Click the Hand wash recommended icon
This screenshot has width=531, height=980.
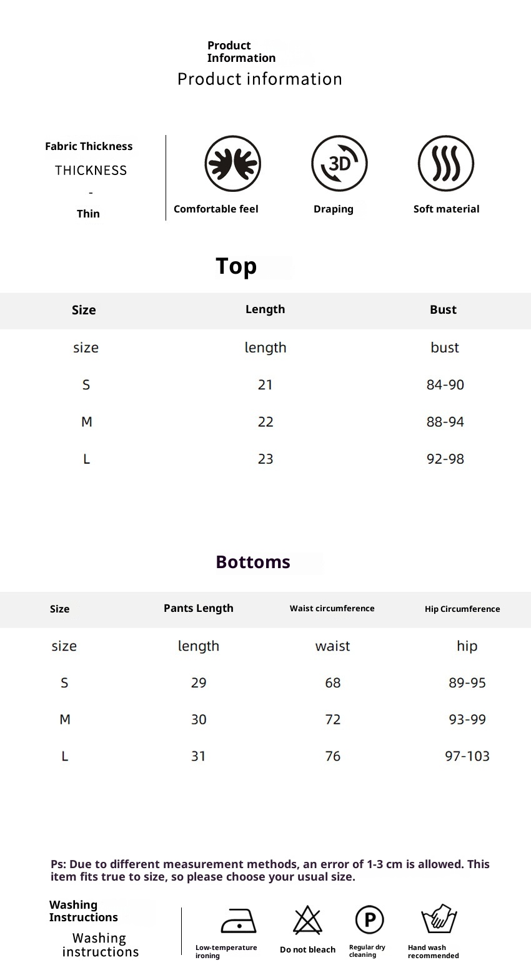tap(439, 919)
